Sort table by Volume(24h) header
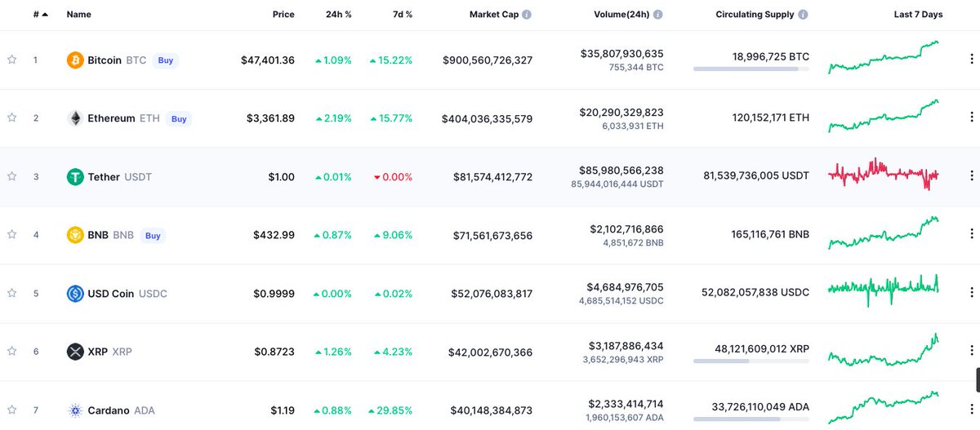Screen dimensions: 980x430 click(x=622, y=15)
